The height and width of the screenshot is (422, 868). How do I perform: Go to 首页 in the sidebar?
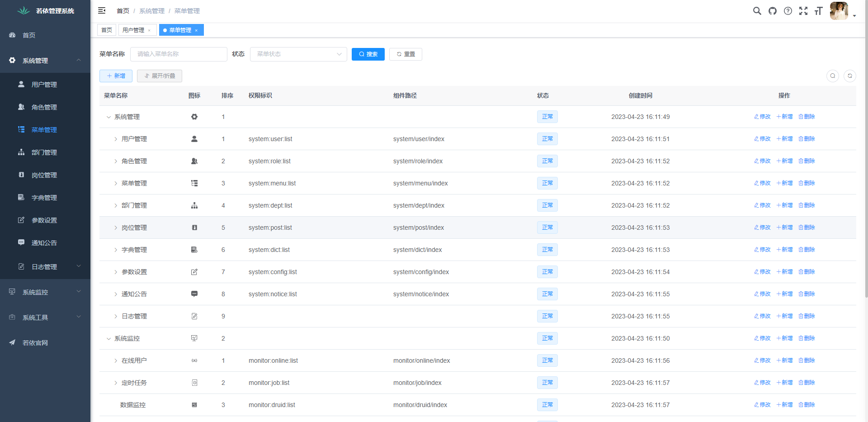45,35
